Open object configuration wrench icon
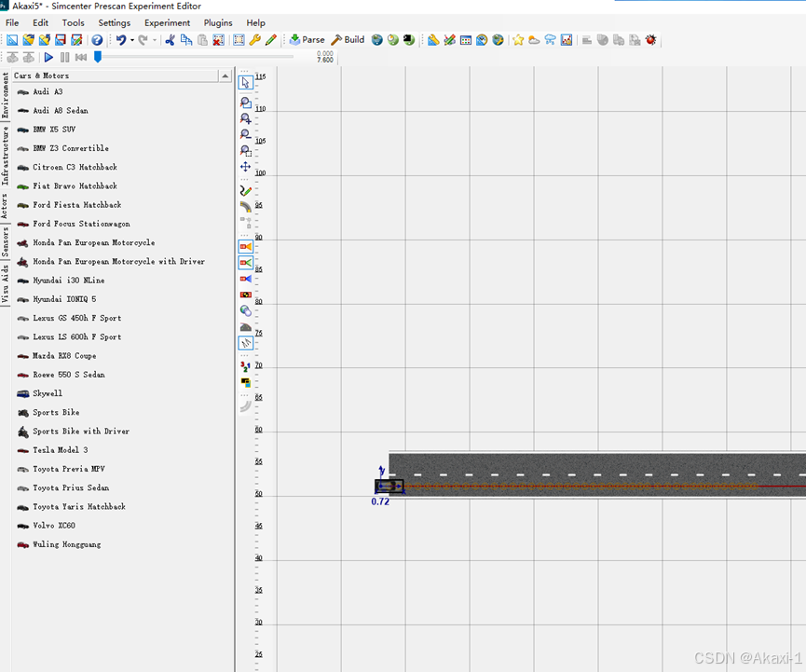 coord(255,39)
